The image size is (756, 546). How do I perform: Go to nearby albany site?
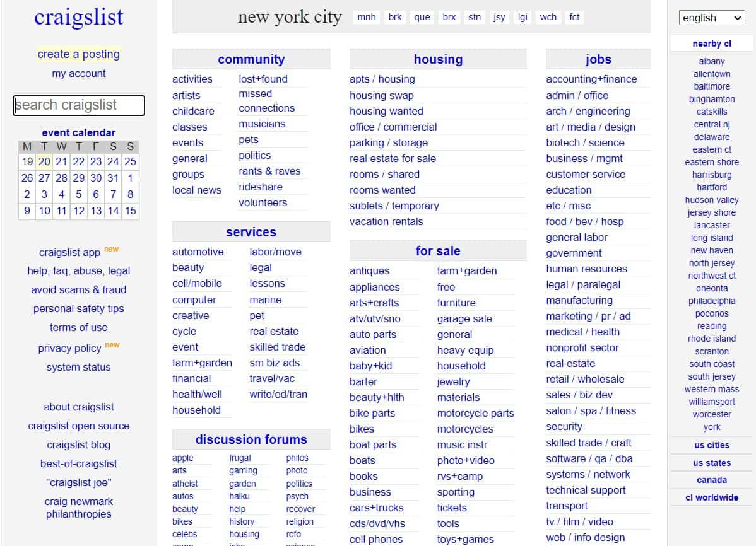[712, 61]
